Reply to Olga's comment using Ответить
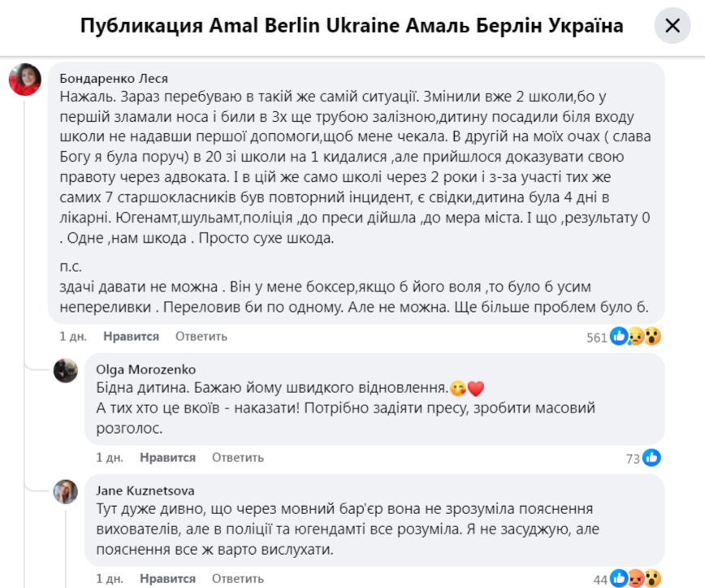The image size is (705, 588). pyautogui.click(x=236, y=457)
